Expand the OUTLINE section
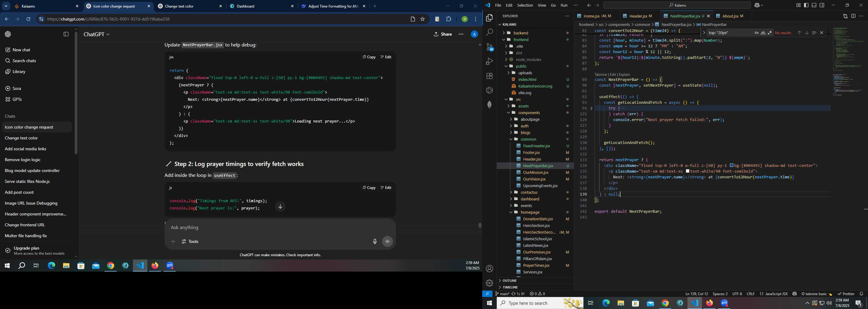The height and width of the screenshot is (309, 868). click(x=535, y=281)
